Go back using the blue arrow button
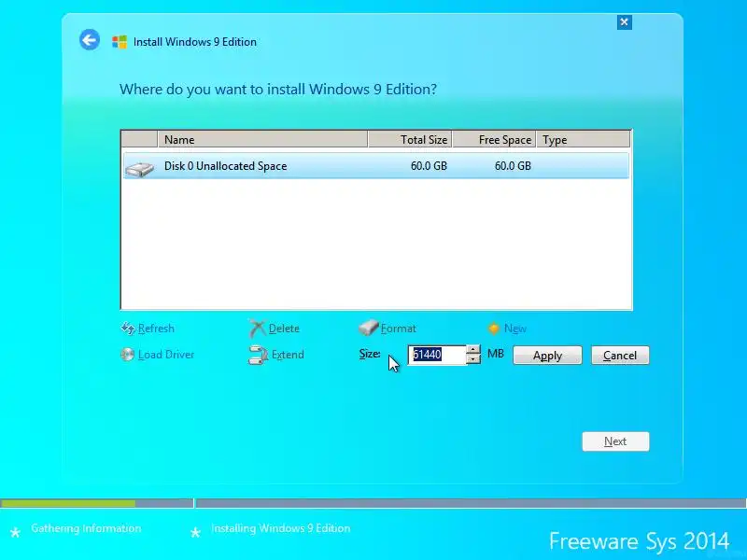This screenshot has width=747, height=560. point(90,40)
